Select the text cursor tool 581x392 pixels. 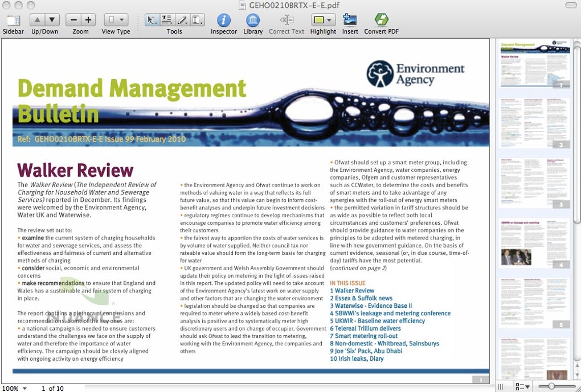click(x=197, y=20)
